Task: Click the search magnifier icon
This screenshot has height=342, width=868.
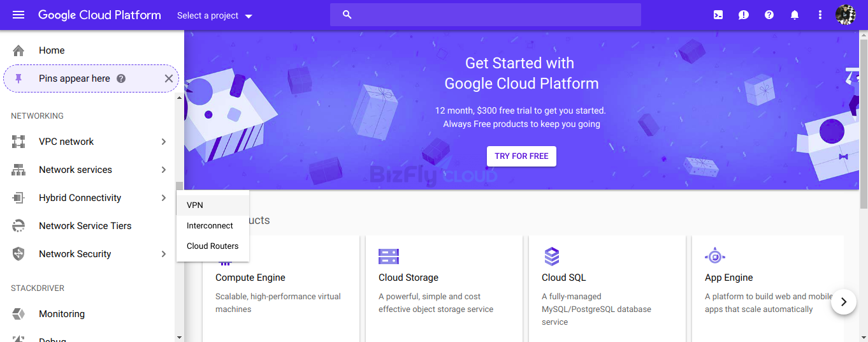Action: 347,15
